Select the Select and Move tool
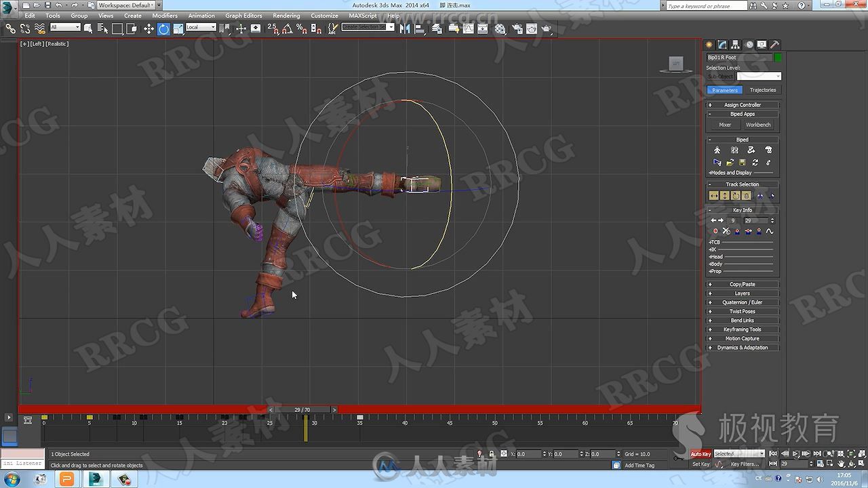868x488 pixels. (x=149, y=28)
